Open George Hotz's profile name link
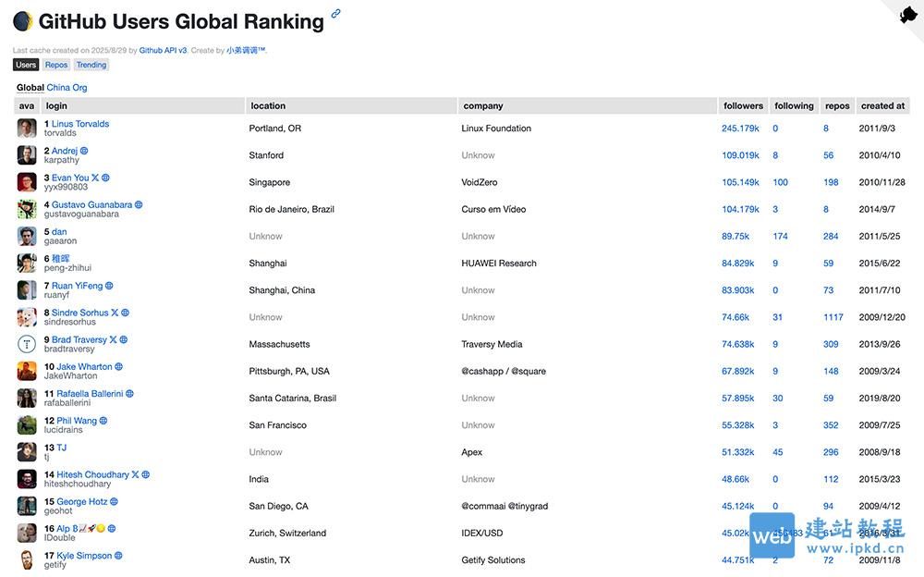The height and width of the screenshot is (577, 924). click(82, 501)
